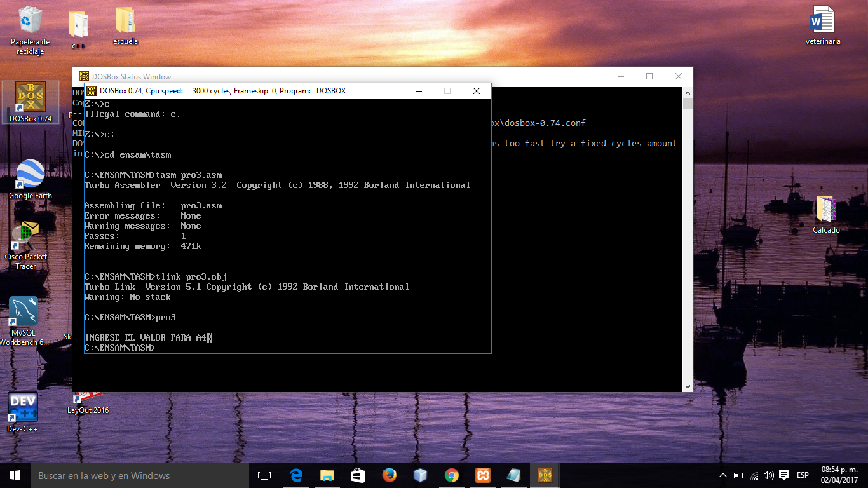Image resolution: width=868 pixels, height=488 pixels.
Task: Select the MySQL Workbench desktop shortcut
Action: [x=24, y=321]
